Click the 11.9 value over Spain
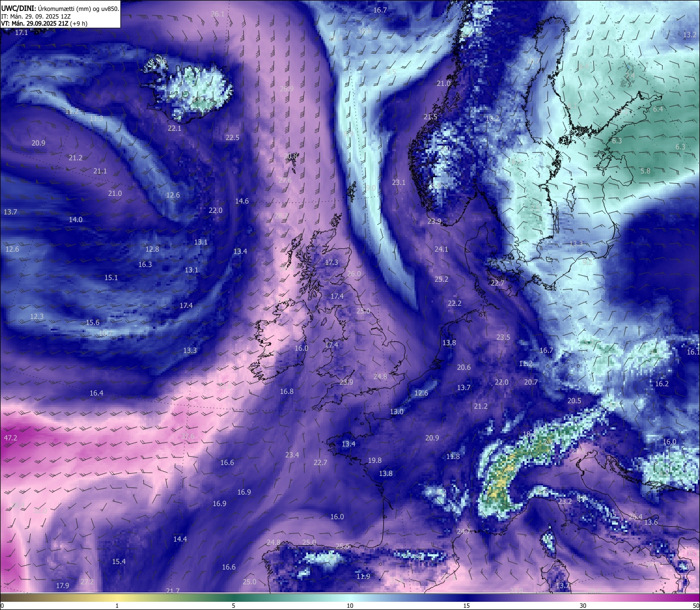The height and width of the screenshot is (610, 700). tap(363, 576)
